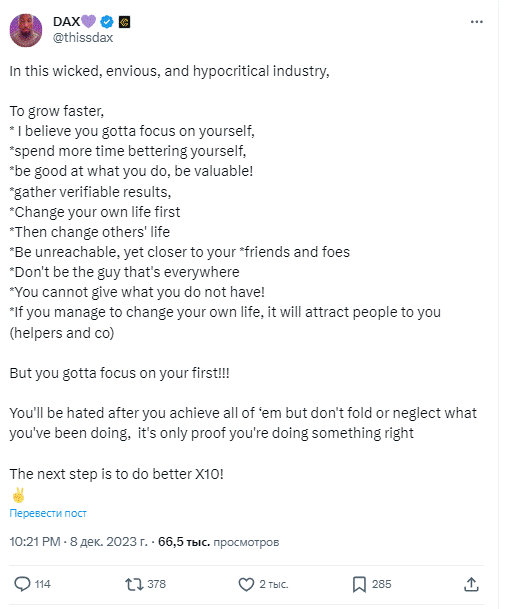Screen dimensions: 515x609
Task: Click the 8 дек. 2023 date
Action: (x=109, y=541)
